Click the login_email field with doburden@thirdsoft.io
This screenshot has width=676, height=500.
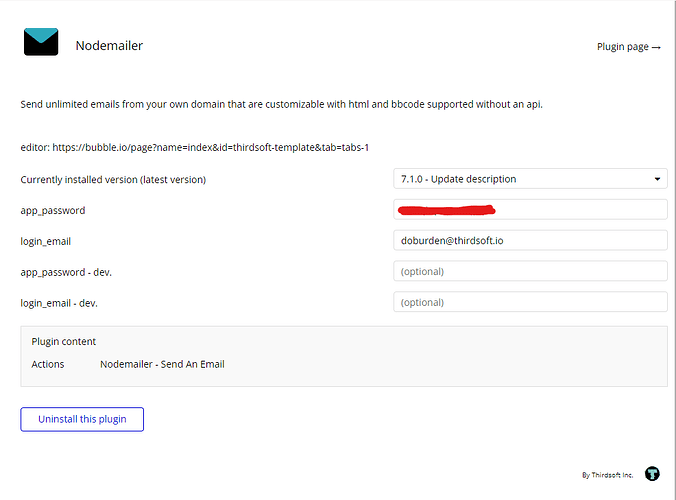point(530,241)
